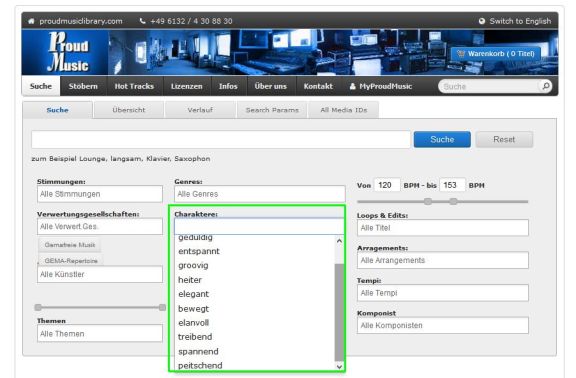Open the Alle Genres dropdown

click(x=260, y=194)
